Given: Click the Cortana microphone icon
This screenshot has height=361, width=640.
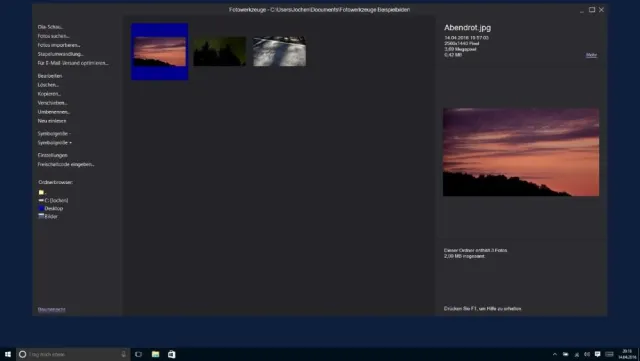Looking at the screenshot, I should point(123,354).
